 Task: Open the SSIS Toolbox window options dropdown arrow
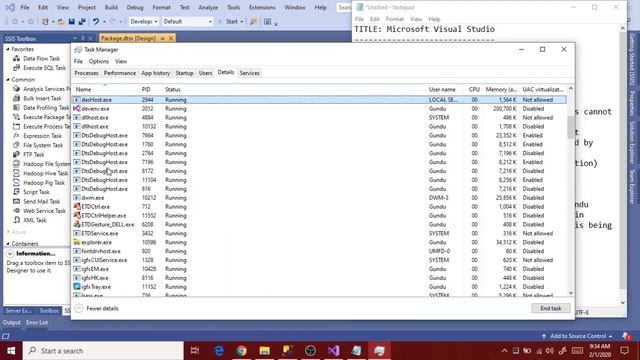click(75, 38)
